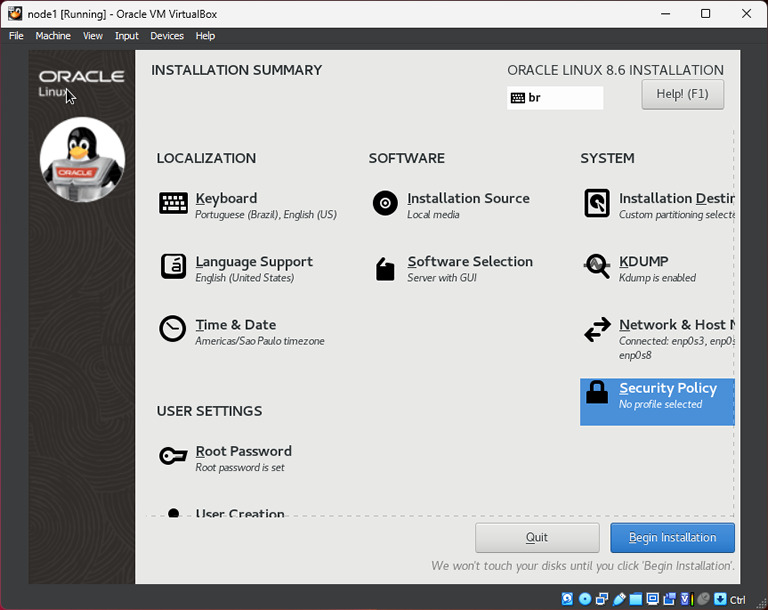Click the Quit button

(537, 537)
